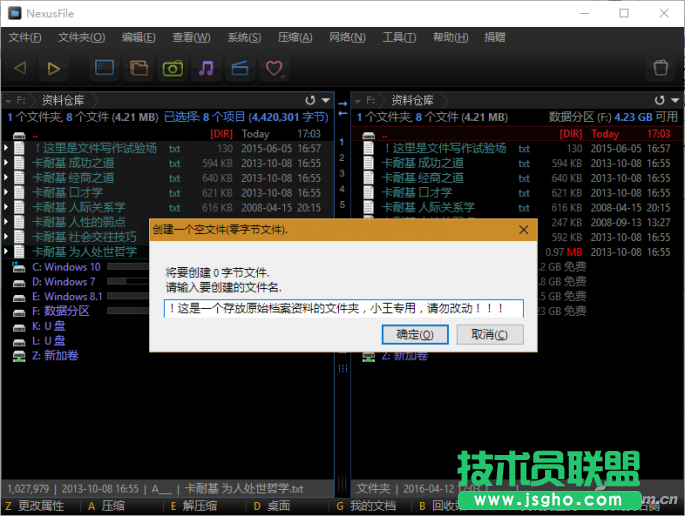
Task: Open the 压缩(A) menu
Action: pyautogui.click(x=293, y=38)
